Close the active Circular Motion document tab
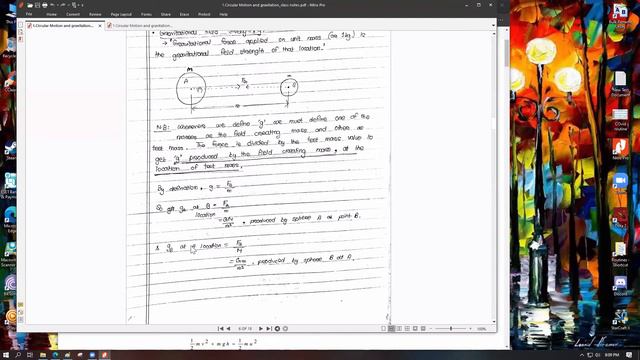This screenshot has width=640, height=360. click(x=100, y=26)
